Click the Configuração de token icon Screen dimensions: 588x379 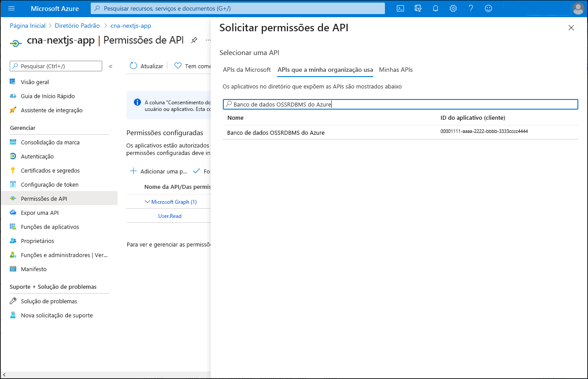[13, 184]
